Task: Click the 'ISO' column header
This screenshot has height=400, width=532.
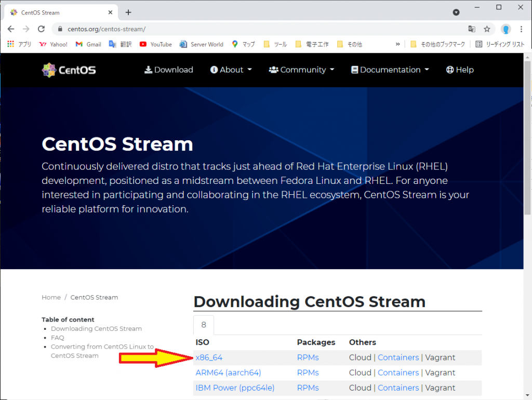Action: click(x=203, y=342)
